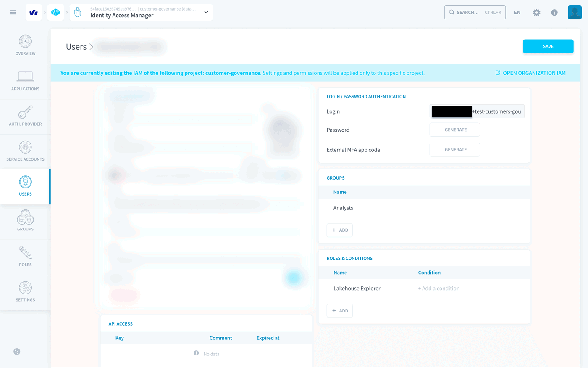Click the Condition column header
588x368 pixels.
[x=429, y=273]
